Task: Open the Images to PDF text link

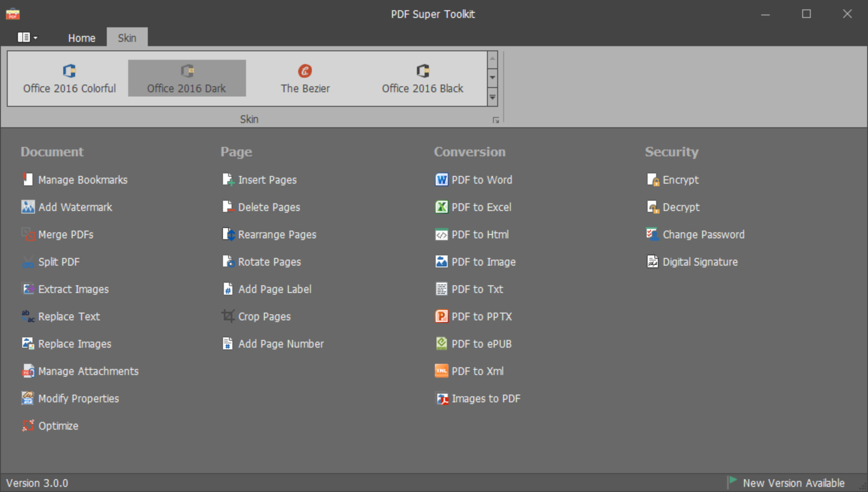Action: [x=486, y=399]
